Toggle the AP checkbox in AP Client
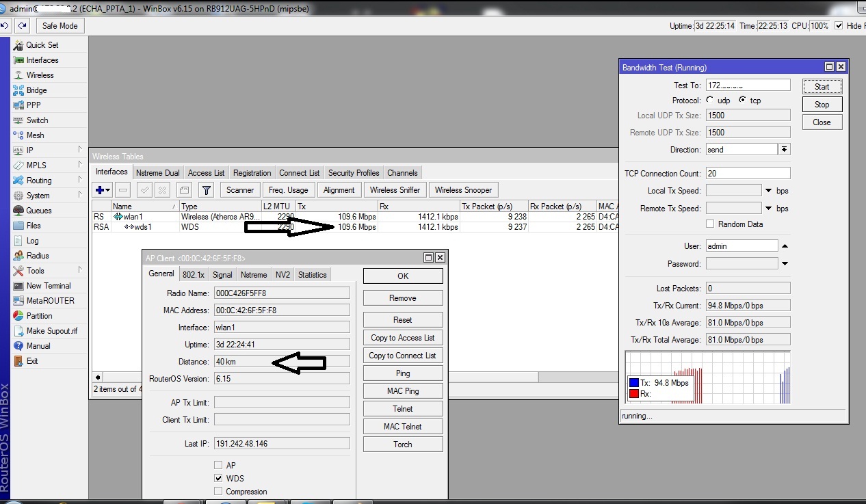The image size is (866, 504). click(x=218, y=466)
